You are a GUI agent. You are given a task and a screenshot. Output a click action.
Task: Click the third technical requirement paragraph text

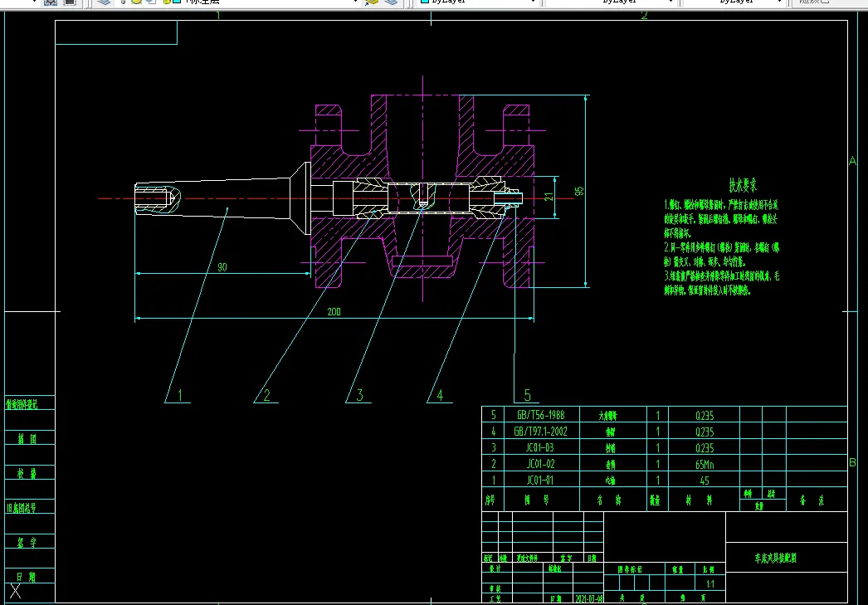pyautogui.click(x=721, y=283)
